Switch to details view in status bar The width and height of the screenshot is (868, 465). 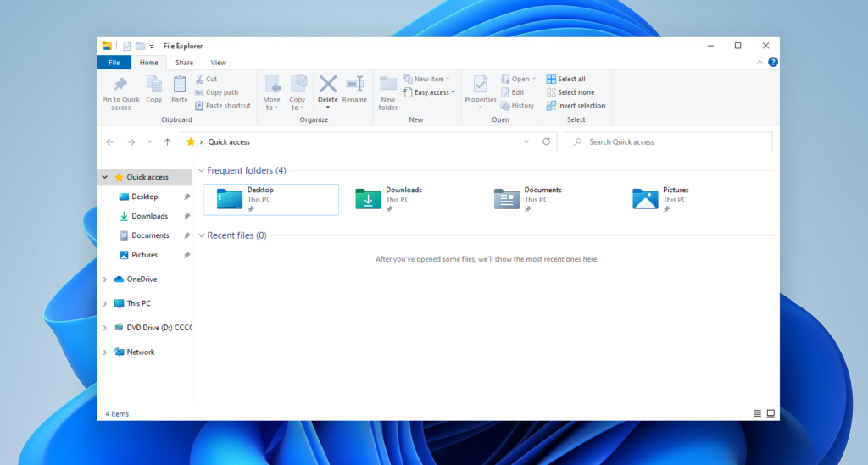coord(757,413)
